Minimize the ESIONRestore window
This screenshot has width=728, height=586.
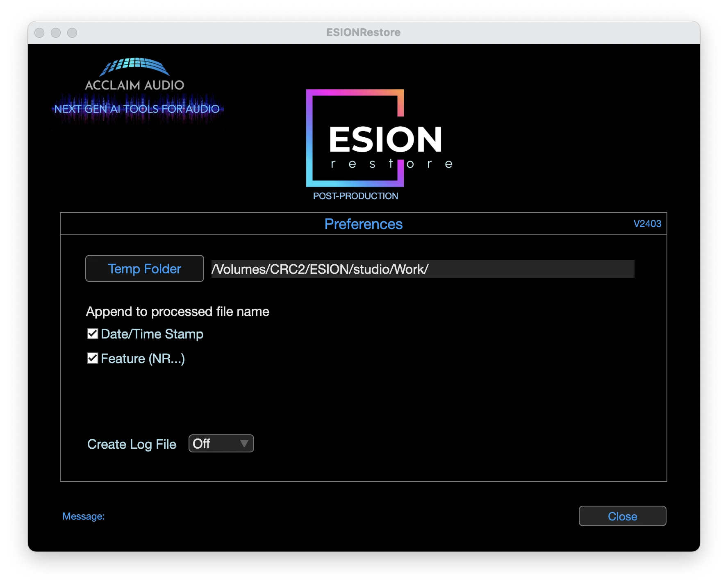click(56, 33)
